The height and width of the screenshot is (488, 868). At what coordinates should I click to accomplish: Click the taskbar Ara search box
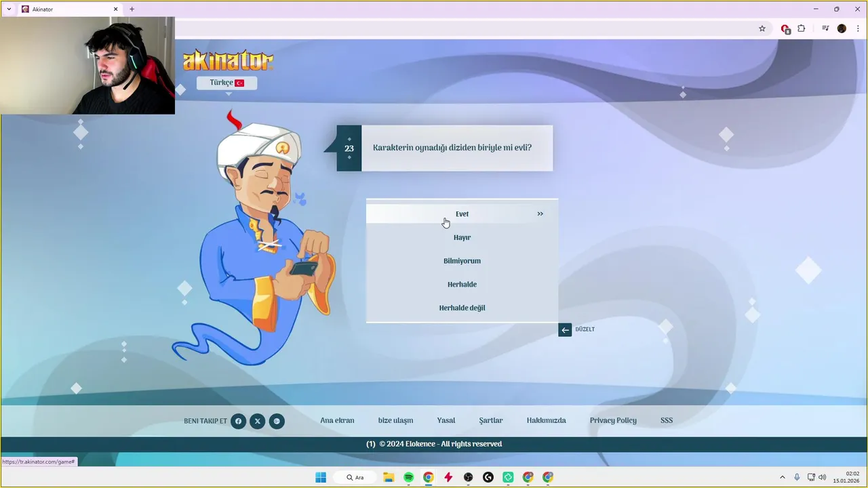(x=355, y=477)
